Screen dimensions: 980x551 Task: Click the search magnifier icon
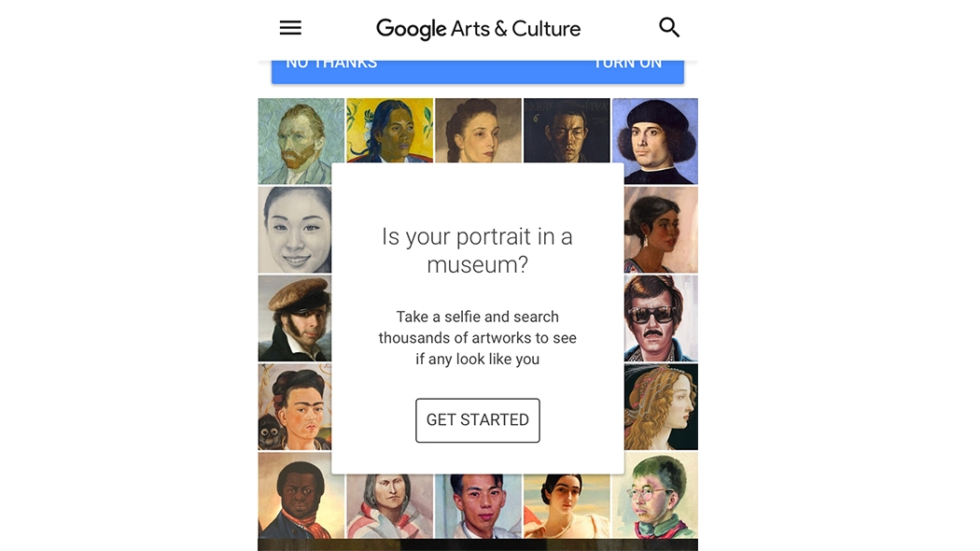tap(669, 28)
